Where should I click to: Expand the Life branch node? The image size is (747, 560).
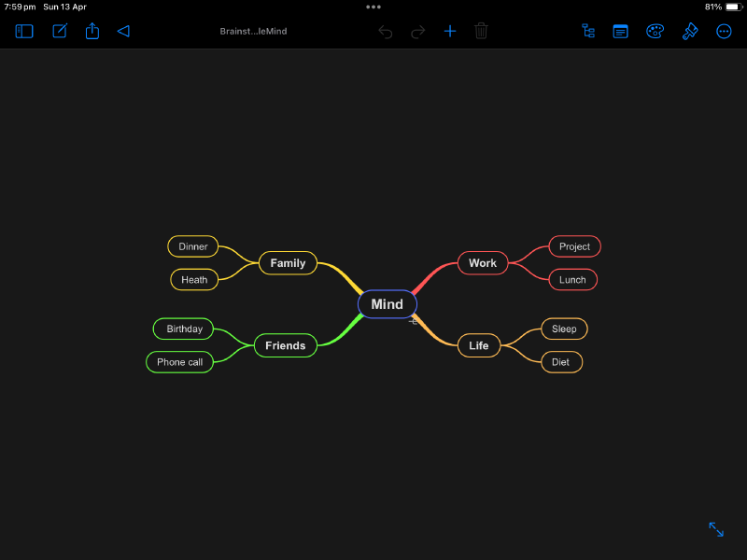[x=478, y=345]
